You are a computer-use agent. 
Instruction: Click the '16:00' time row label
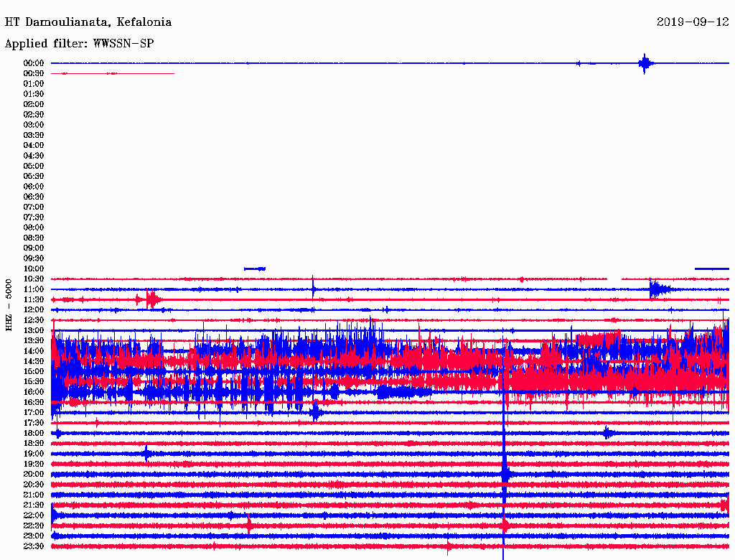point(34,392)
